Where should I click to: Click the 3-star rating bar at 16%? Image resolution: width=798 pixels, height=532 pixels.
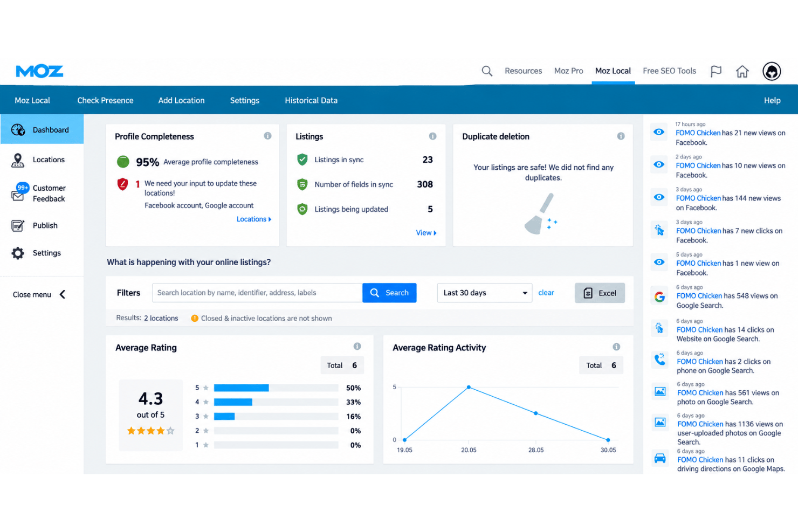276,417
